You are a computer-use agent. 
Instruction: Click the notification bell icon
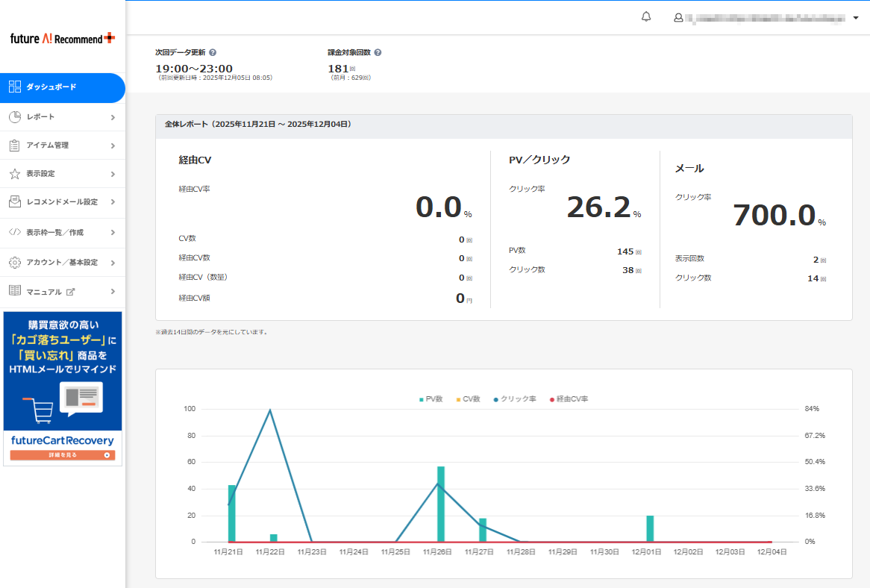[x=646, y=17]
